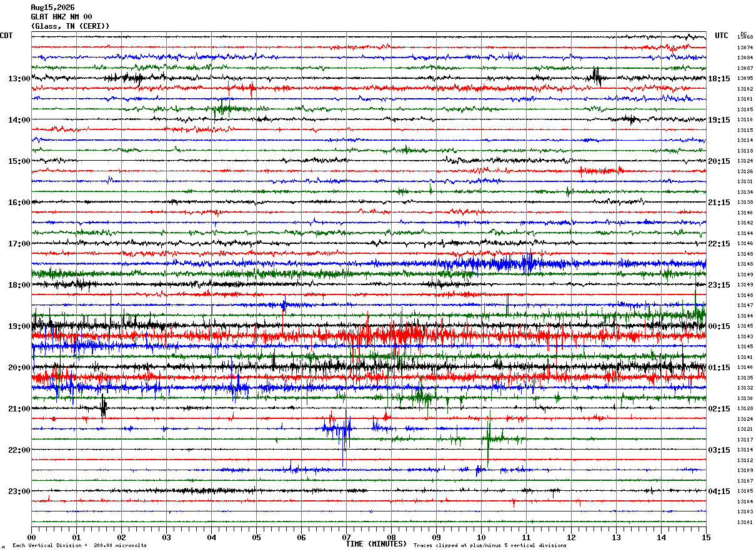The image size is (756, 554).
Task: Click the DC offset value 13146
Action: point(745,243)
